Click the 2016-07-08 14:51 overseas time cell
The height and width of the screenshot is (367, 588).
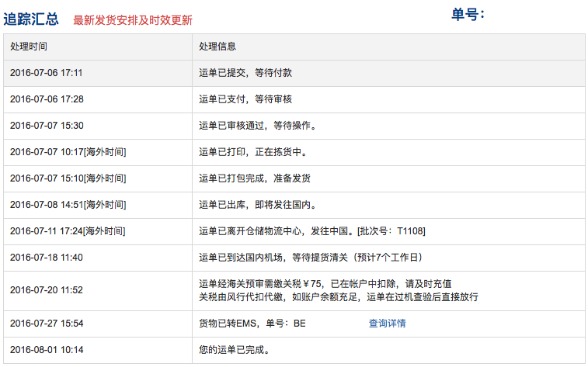(68, 205)
